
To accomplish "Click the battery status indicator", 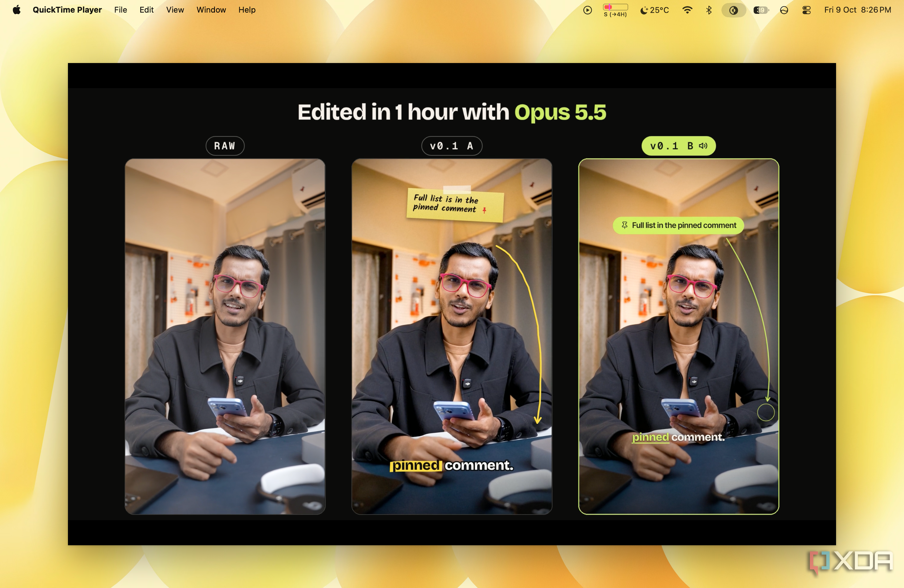I will 761,10.
